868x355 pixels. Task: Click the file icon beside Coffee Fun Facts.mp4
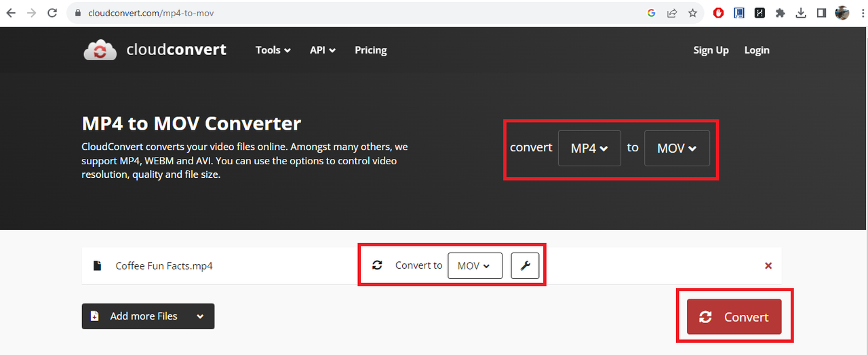click(x=98, y=266)
